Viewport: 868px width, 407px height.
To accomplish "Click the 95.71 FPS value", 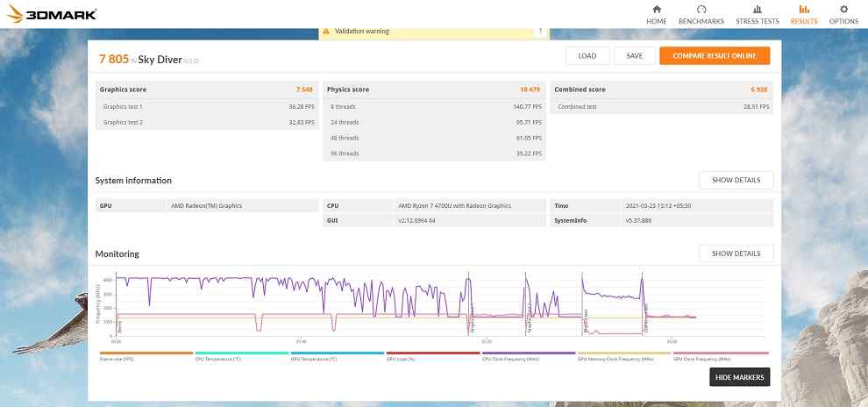I will point(529,123).
